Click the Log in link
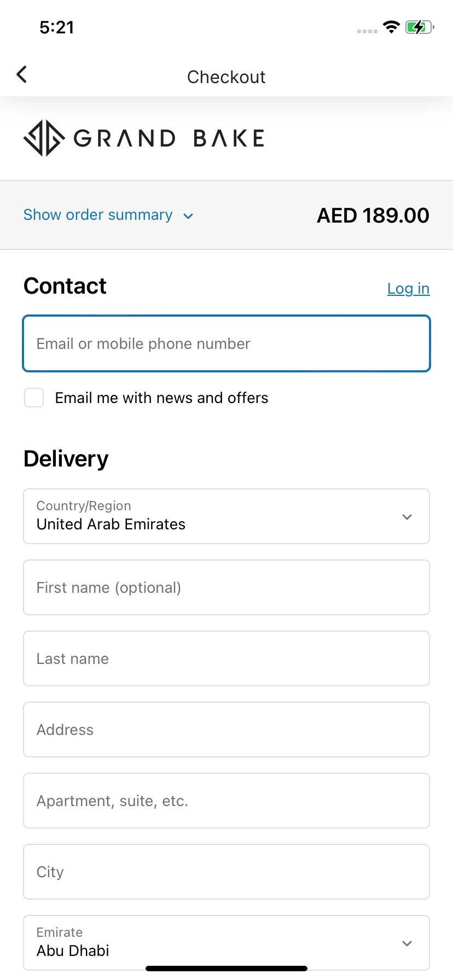Screen dimensions: 453x980 tap(408, 288)
